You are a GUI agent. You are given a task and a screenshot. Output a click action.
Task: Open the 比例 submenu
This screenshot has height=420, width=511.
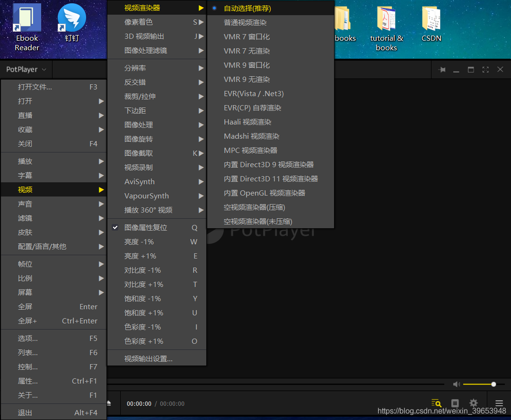[54, 278]
